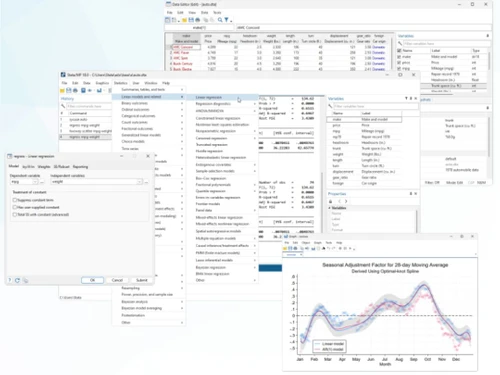The width and height of the screenshot is (500, 375).
Task: Open the Dependent variable dropdown
Action: [35, 182]
